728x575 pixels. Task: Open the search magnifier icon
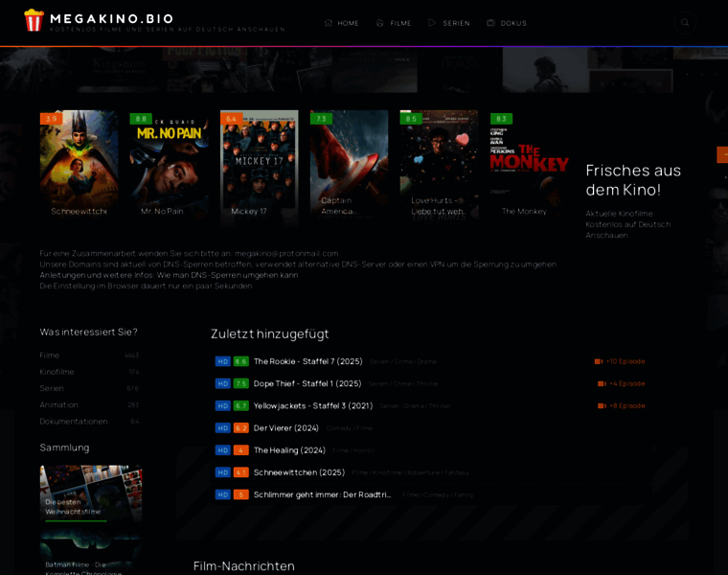pos(685,23)
